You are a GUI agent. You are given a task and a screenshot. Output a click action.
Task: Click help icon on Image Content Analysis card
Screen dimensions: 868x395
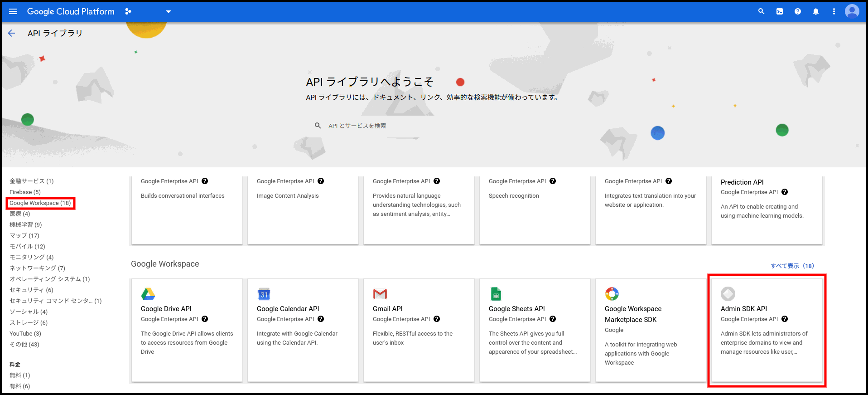coord(321,181)
